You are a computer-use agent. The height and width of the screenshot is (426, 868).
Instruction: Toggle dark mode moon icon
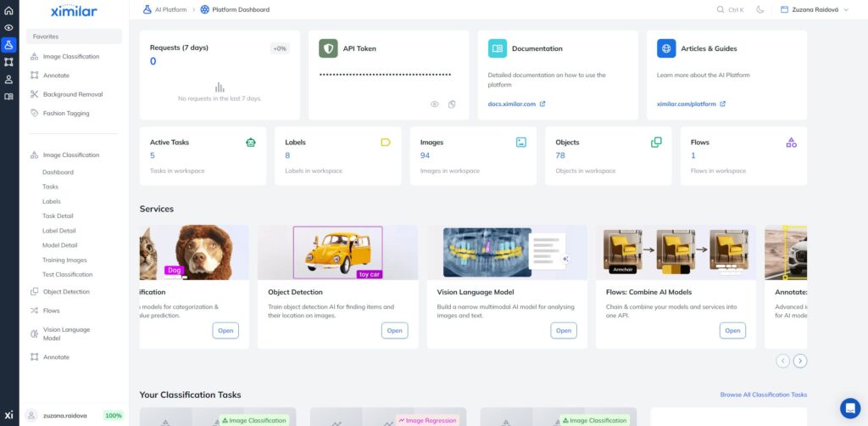tap(760, 9)
